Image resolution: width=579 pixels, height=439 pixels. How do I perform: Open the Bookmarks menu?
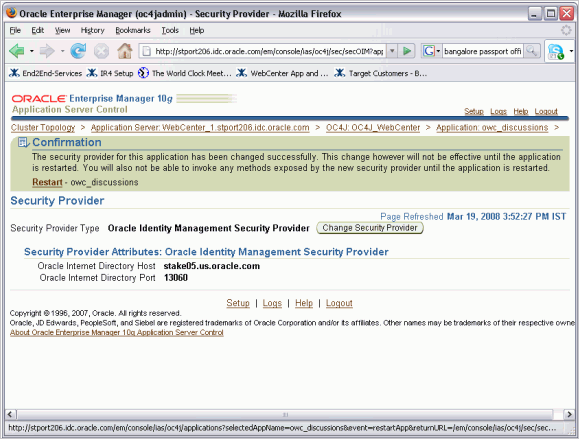[x=133, y=30]
